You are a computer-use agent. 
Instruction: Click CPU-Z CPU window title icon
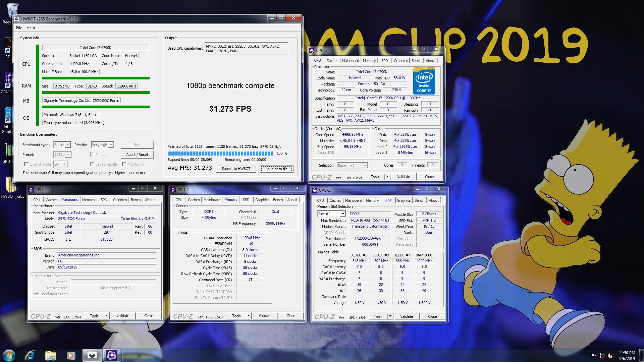(312, 50)
